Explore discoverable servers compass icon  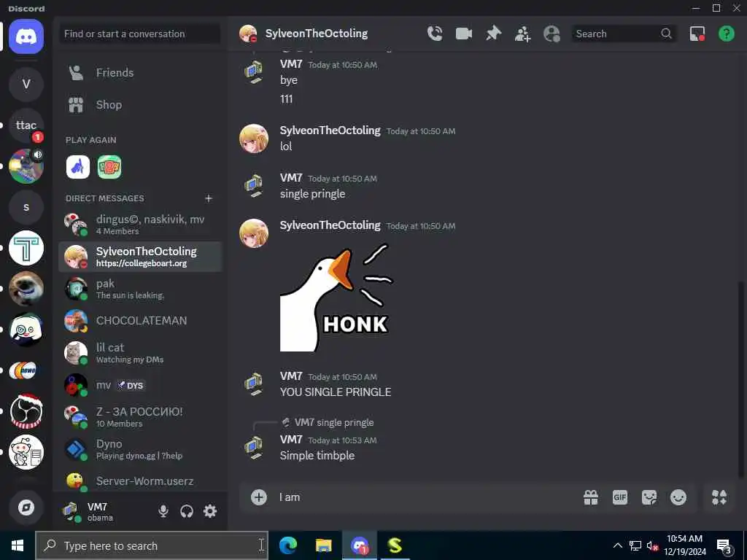coord(26,507)
